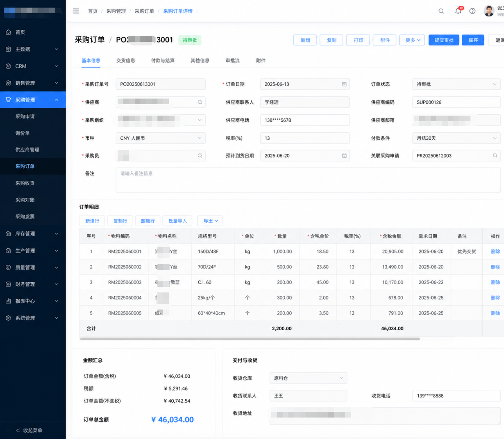Click search icon in 关联采购申请 field
This screenshot has height=439, width=504.
coord(495,156)
